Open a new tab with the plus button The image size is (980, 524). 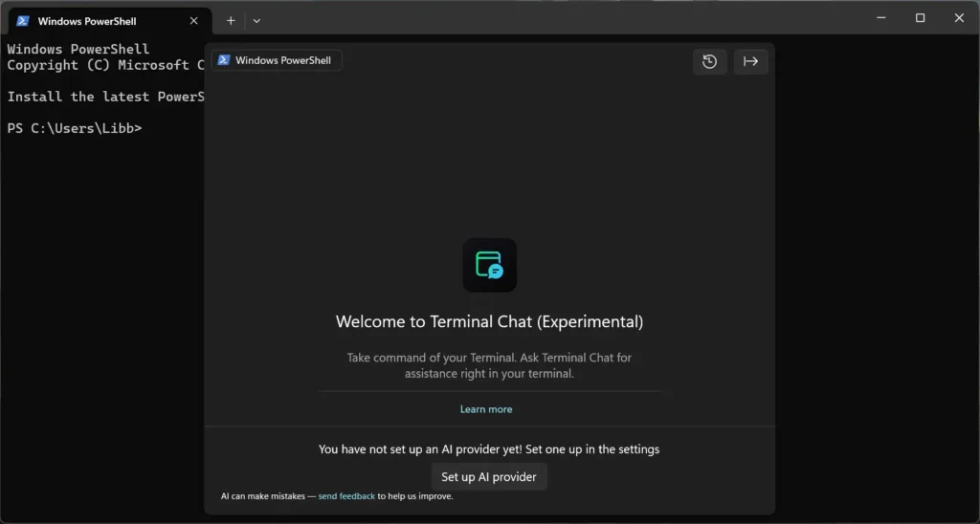(231, 20)
